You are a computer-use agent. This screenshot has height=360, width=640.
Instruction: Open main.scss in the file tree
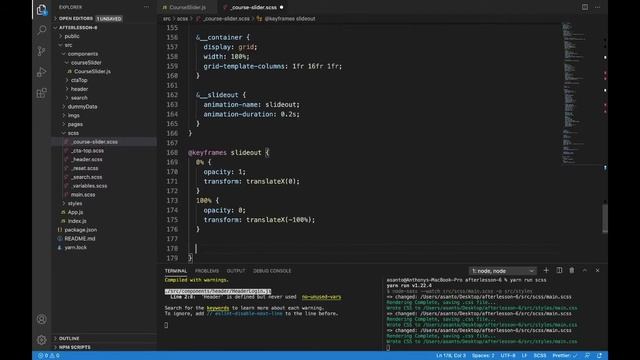click(x=83, y=194)
